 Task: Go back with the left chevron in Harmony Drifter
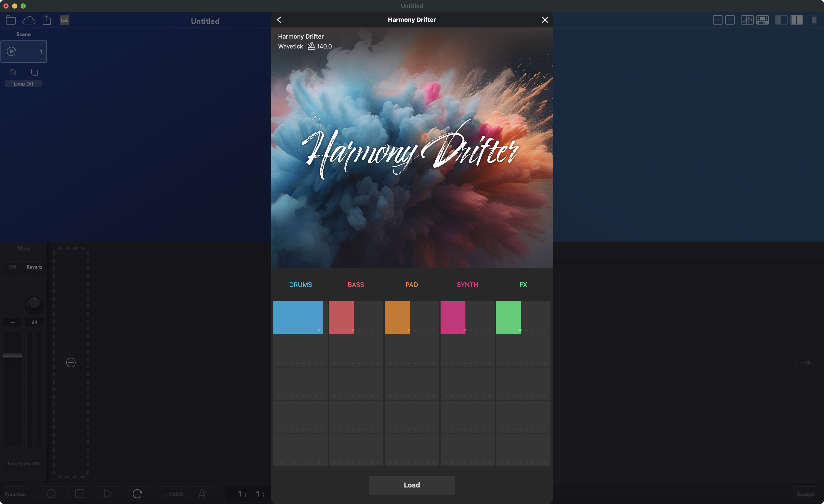[279, 20]
